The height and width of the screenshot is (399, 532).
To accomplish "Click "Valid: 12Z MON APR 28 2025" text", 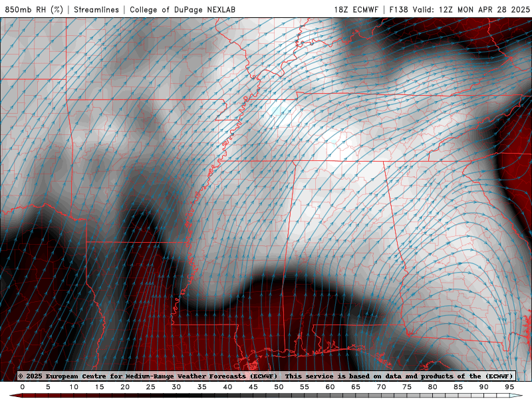I will point(471,9).
